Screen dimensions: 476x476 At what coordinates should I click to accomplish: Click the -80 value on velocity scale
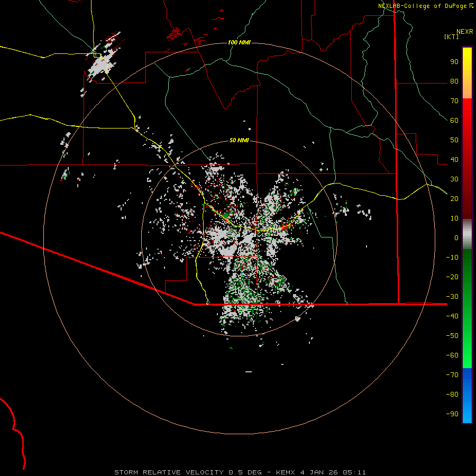[x=452, y=395]
